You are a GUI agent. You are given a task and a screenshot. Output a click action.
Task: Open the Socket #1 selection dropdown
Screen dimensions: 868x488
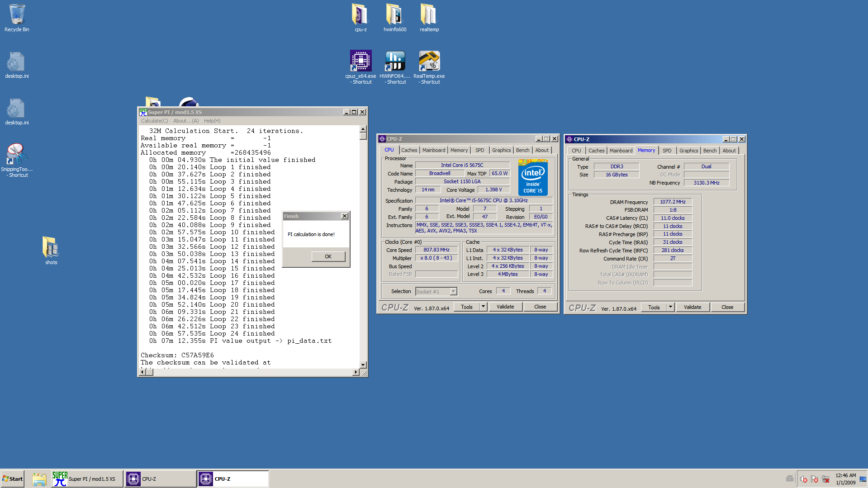click(x=436, y=292)
